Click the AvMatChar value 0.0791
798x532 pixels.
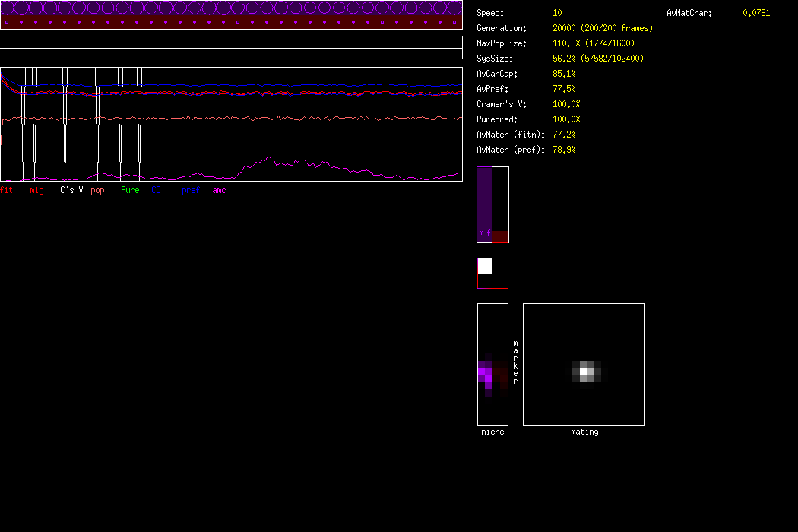(x=756, y=13)
